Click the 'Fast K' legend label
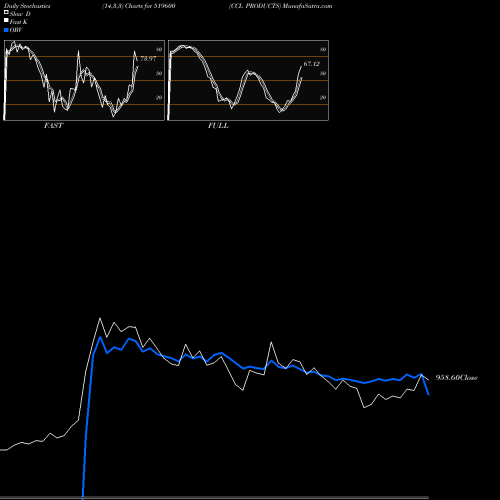The image size is (500, 500). 19,22
